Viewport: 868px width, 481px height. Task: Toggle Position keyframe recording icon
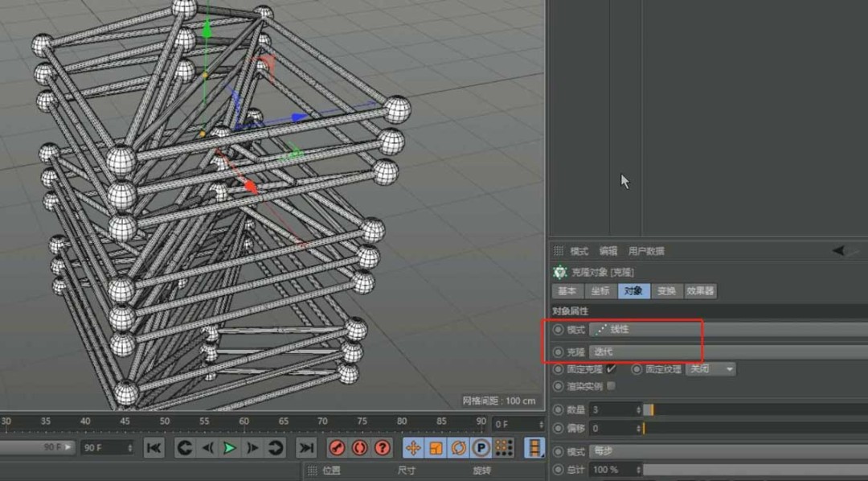[413, 448]
